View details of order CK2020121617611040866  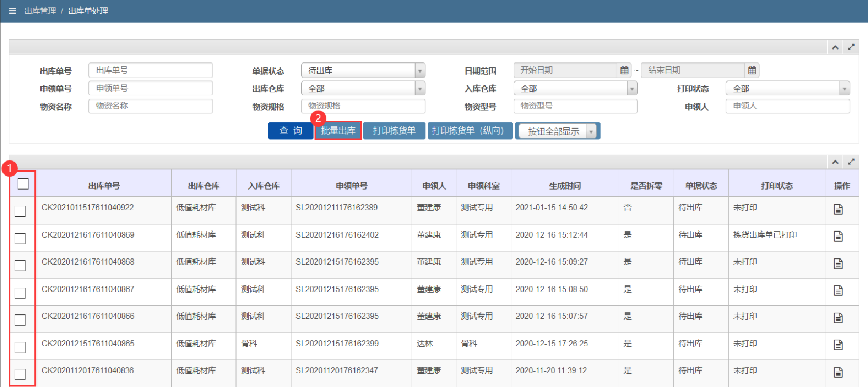click(838, 318)
